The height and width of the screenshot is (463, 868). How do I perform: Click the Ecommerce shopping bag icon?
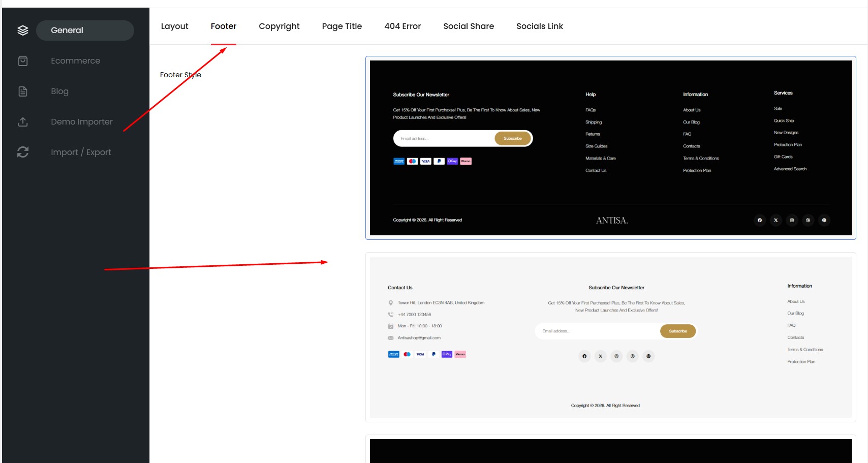[23, 61]
